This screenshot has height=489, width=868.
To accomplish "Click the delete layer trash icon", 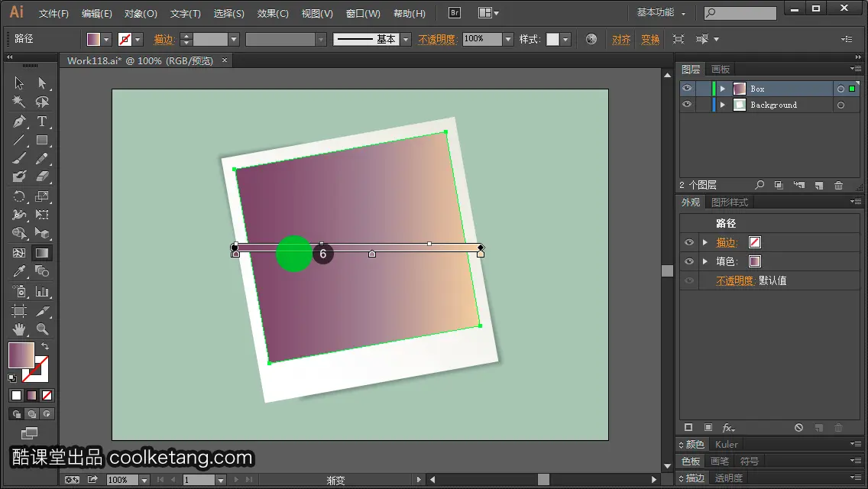I will coord(839,185).
